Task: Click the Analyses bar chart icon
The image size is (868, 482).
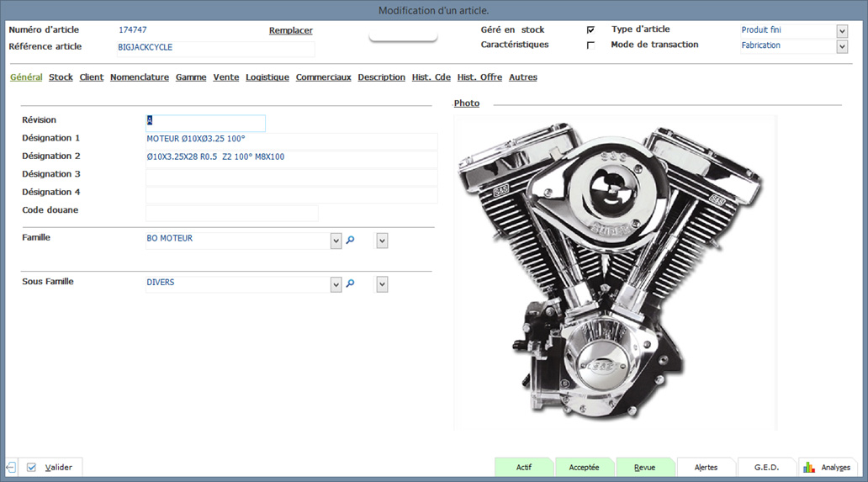Action: [809, 467]
